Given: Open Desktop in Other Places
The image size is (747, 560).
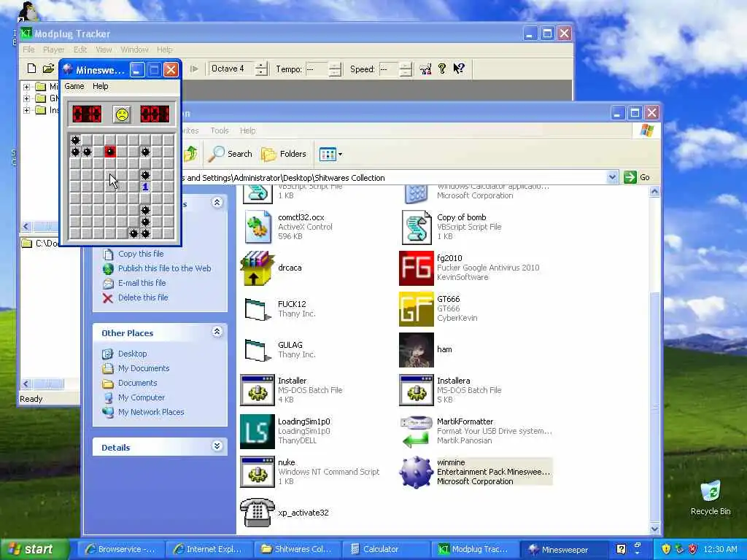Looking at the screenshot, I should (133, 354).
